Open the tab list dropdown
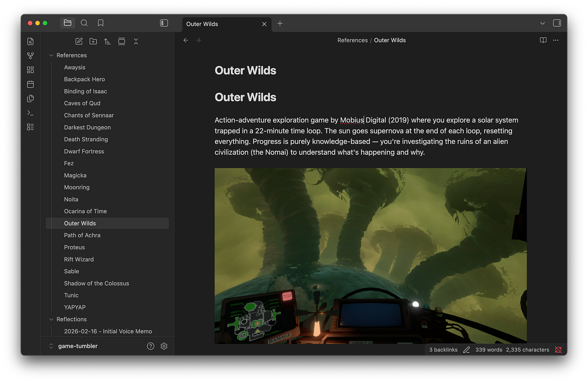Screen dimensions: 588x383 coord(542,23)
